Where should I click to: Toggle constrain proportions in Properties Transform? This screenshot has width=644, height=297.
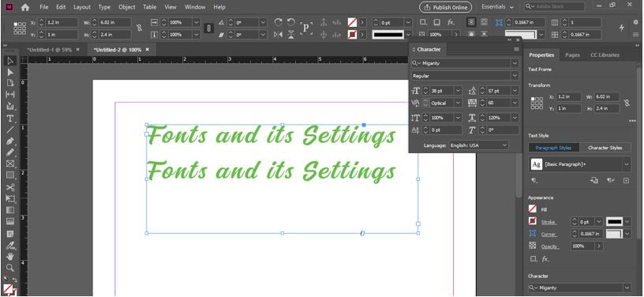click(x=627, y=103)
